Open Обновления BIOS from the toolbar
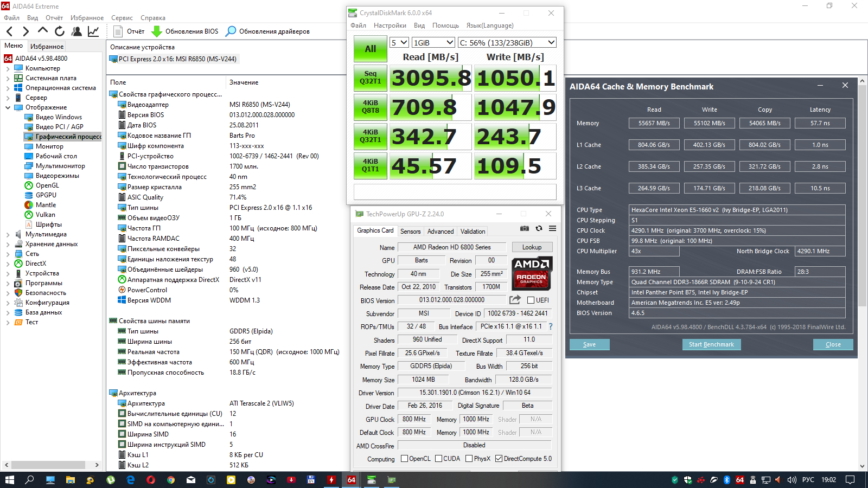The width and height of the screenshot is (868, 488). (185, 31)
